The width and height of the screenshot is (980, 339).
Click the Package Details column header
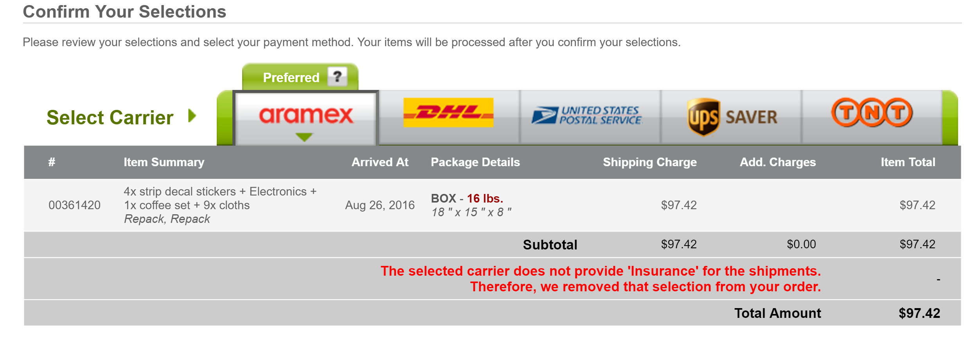pyautogui.click(x=475, y=162)
